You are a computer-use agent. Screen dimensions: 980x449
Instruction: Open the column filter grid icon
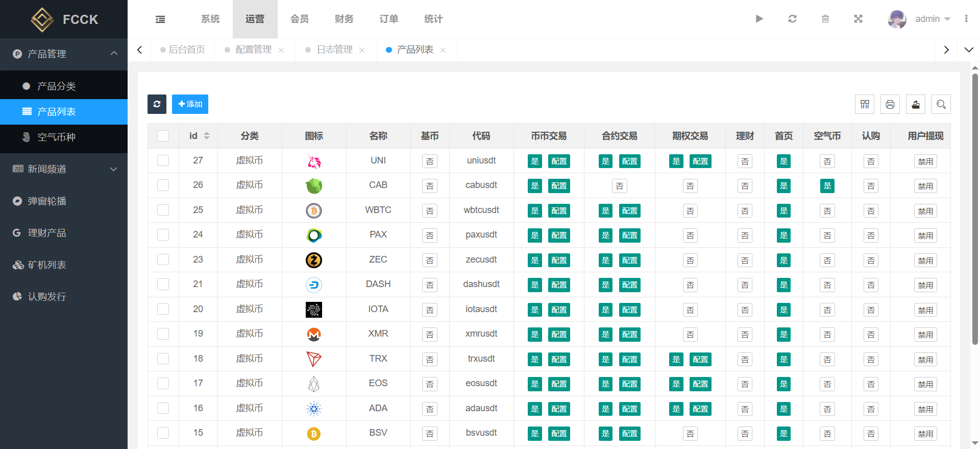coord(865,104)
